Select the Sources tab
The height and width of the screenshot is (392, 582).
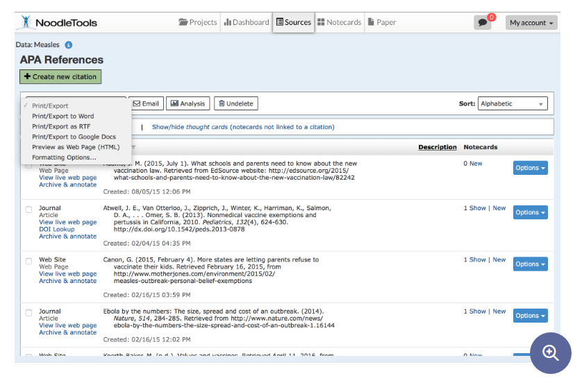[x=294, y=22]
